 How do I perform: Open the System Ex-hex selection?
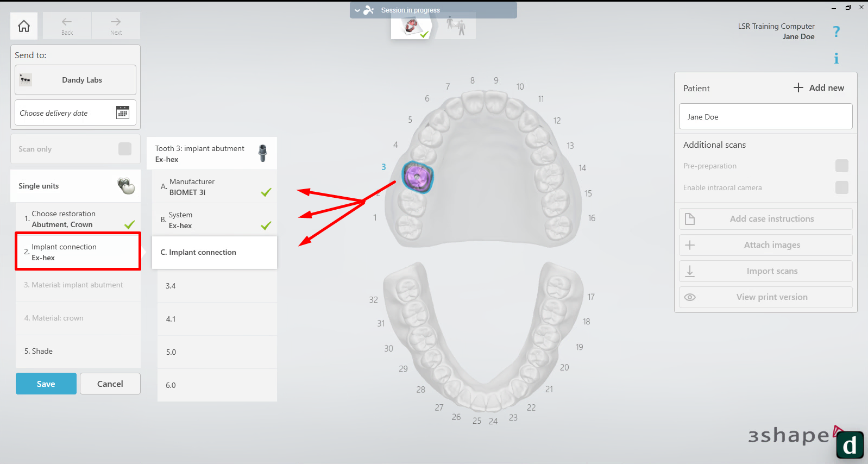(215, 220)
